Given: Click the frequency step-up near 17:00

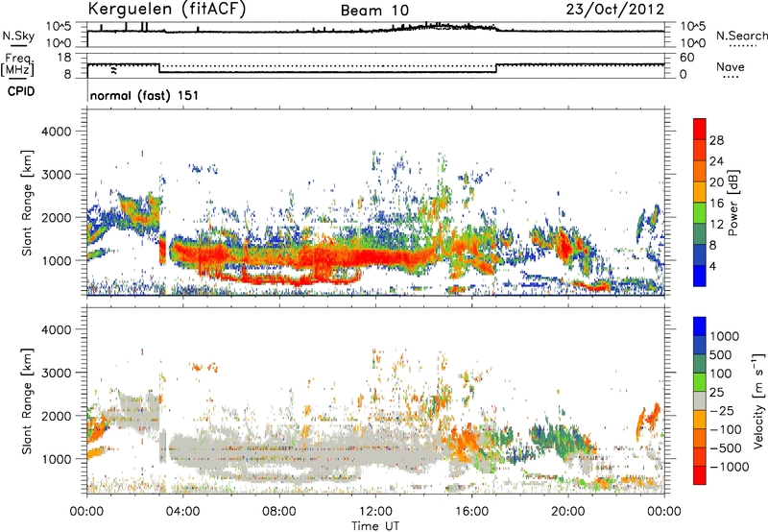Looking at the screenshot, I should pos(496,68).
